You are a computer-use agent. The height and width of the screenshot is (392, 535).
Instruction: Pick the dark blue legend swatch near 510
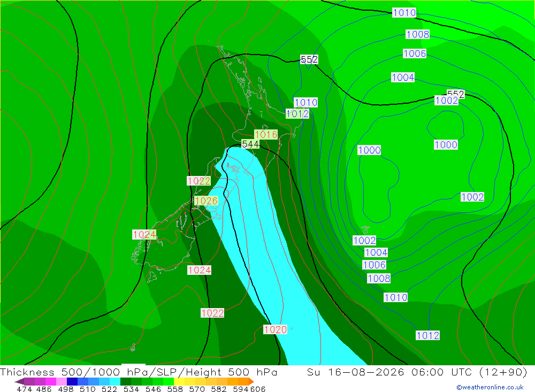(72, 381)
